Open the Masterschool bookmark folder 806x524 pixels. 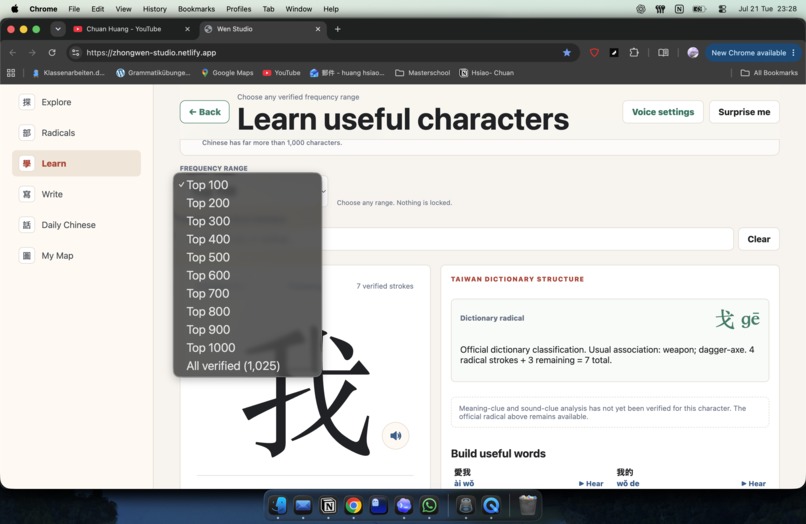click(x=423, y=73)
